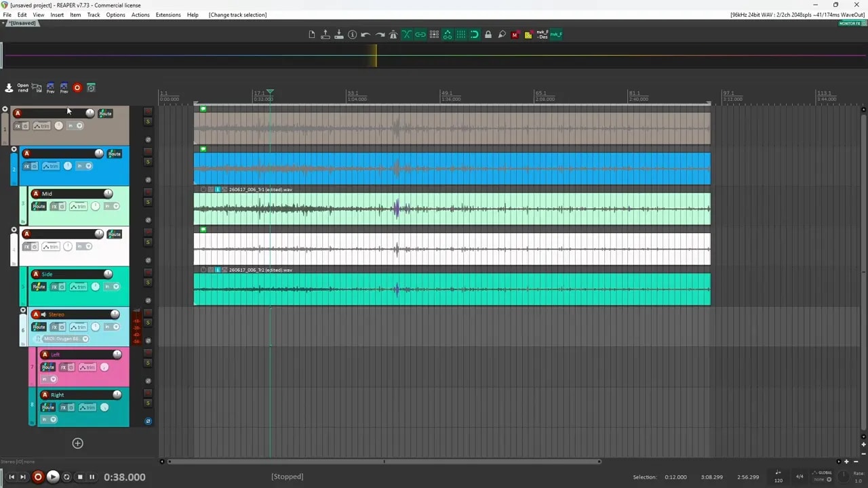
Task: Collapse the track 2 folder arrow
Action: point(14,149)
